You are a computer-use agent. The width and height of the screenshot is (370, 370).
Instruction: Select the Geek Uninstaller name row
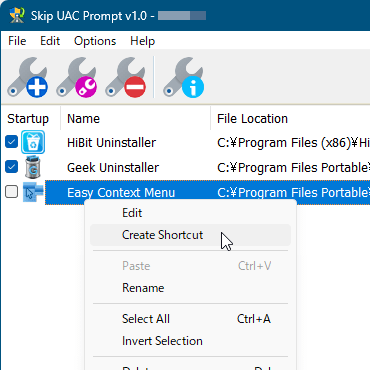(113, 168)
